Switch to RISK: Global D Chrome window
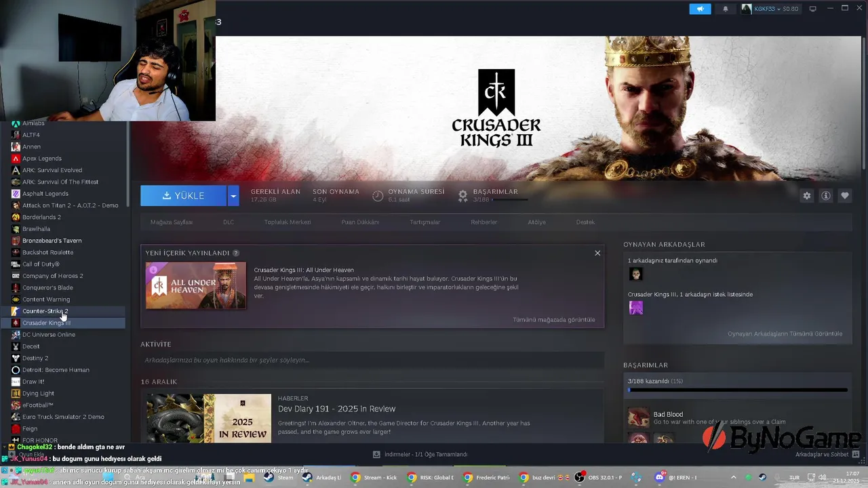This screenshot has width=868, height=488. [431, 477]
